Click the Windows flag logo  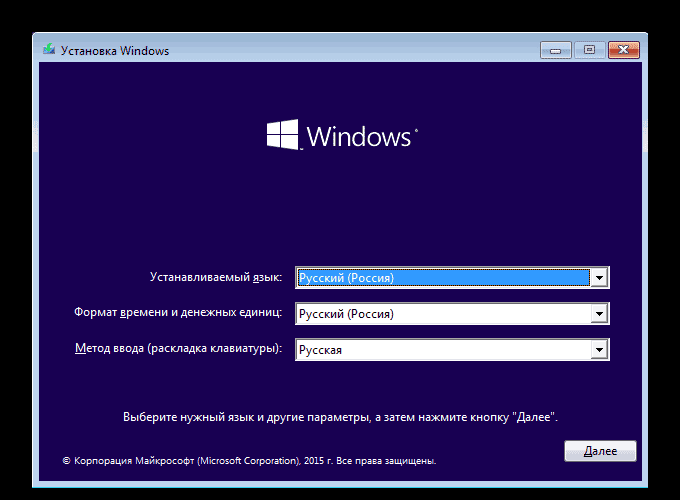coord(283,134)
